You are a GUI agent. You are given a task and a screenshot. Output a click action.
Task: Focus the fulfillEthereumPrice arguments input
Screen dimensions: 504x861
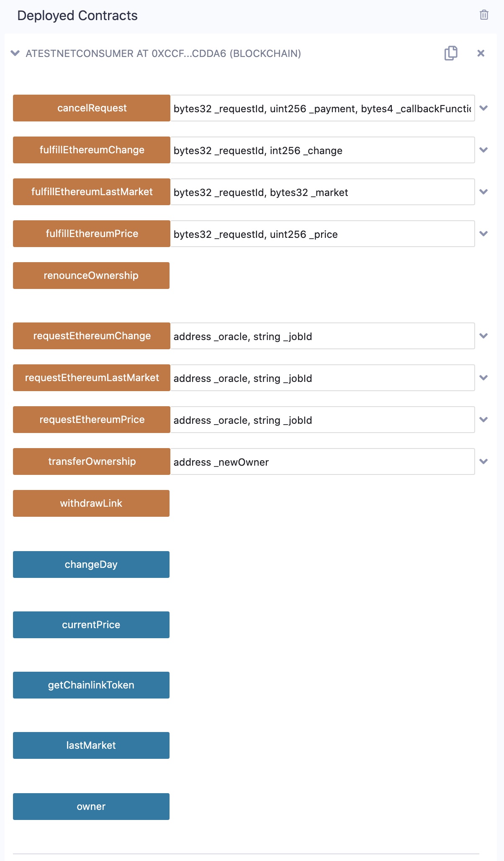[x=322, y=234]
